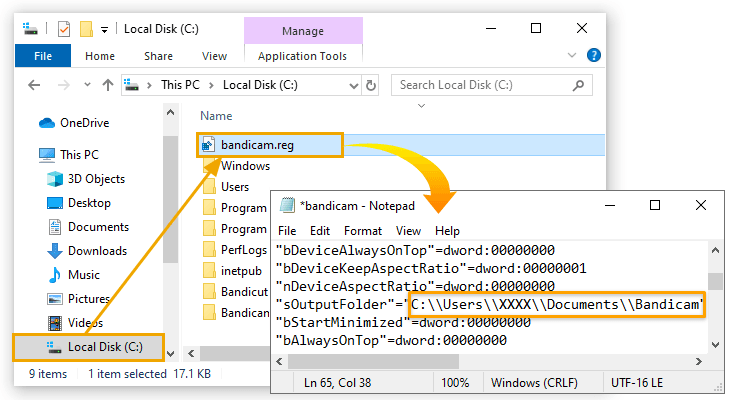Go up one folder level
Image resolution: width=730 pixels, height=400 pixels.
tap(108, 85)
